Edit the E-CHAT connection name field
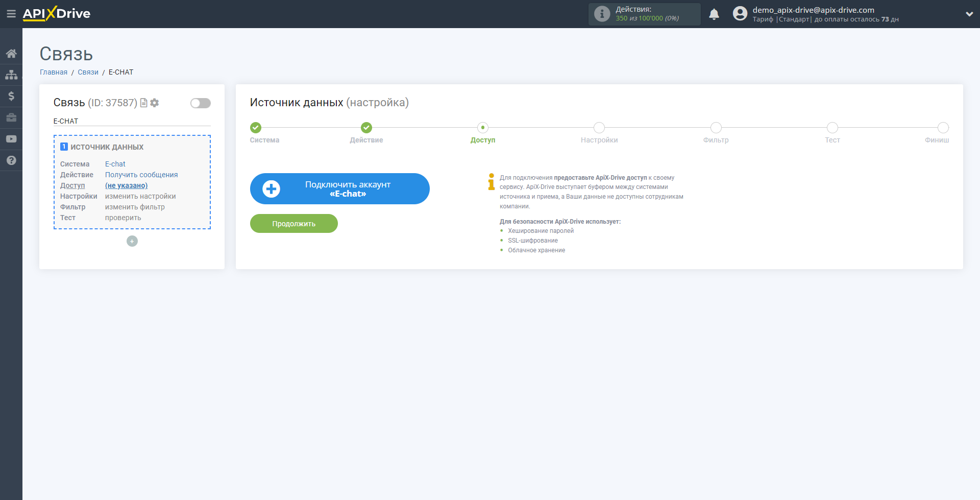 click(x=132, y=121)
